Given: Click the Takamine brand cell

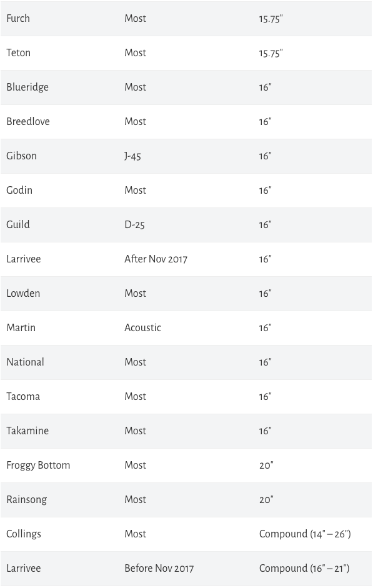Looking at the screenshot, I should click(27, 431).
